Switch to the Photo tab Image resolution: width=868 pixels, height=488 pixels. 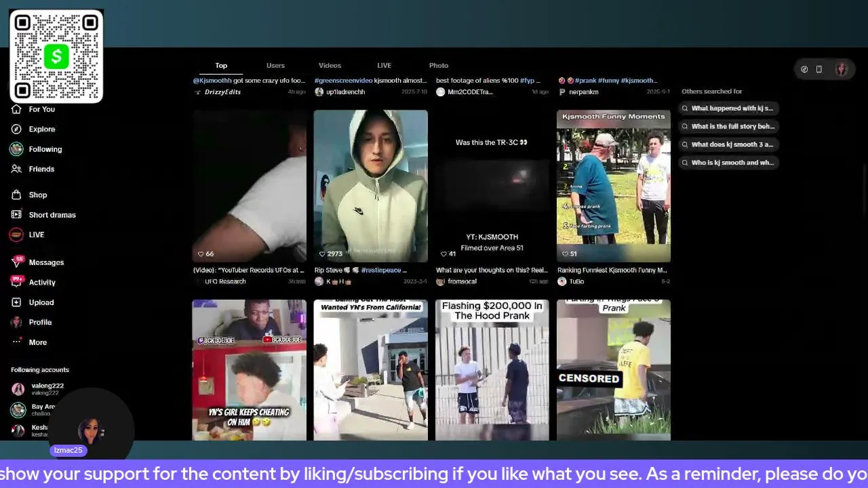tap(439, 66)
